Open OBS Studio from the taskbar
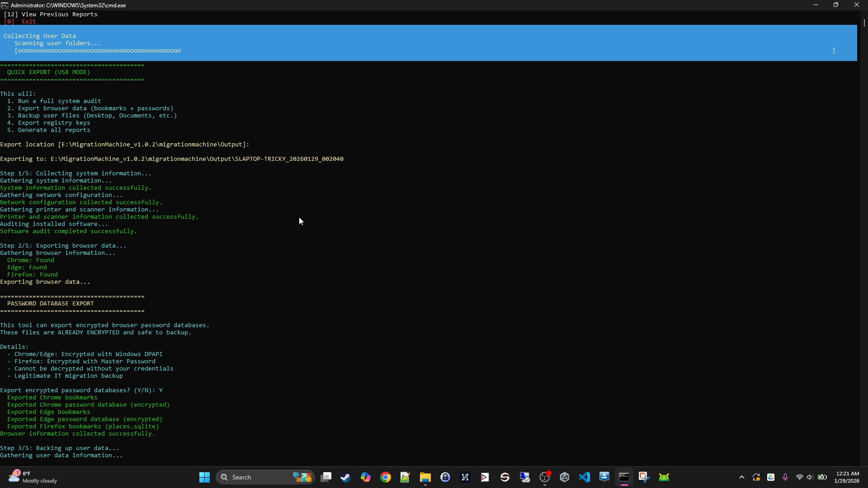 pyautogui.click(x=545, y=477)
